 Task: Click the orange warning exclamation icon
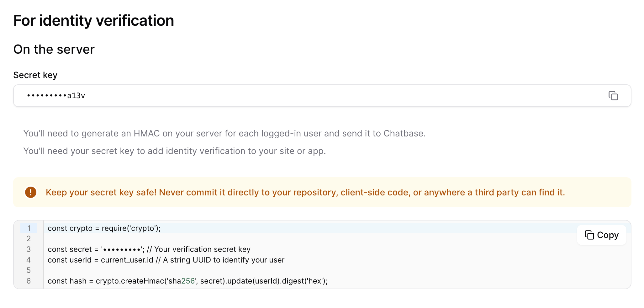tap(31, 192)
